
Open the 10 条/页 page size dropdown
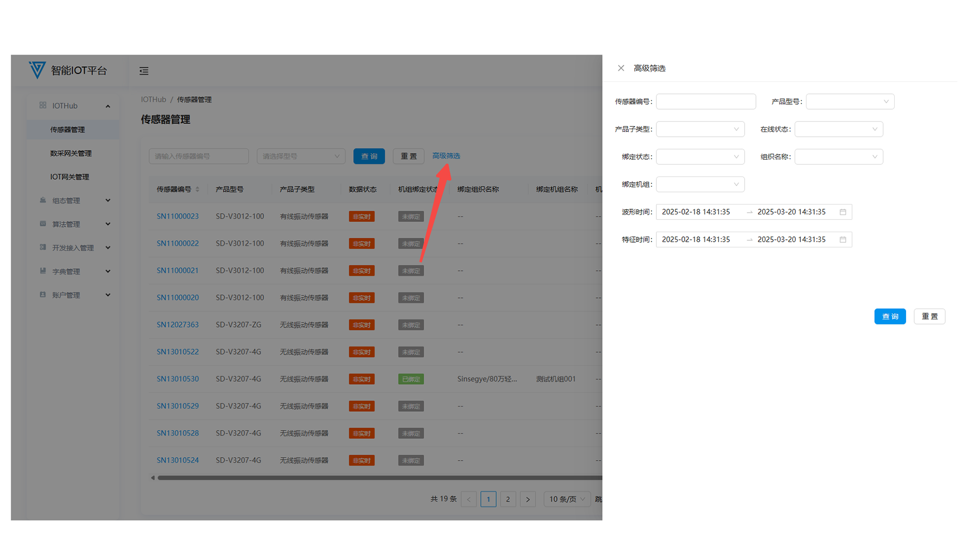coord(567,499)
